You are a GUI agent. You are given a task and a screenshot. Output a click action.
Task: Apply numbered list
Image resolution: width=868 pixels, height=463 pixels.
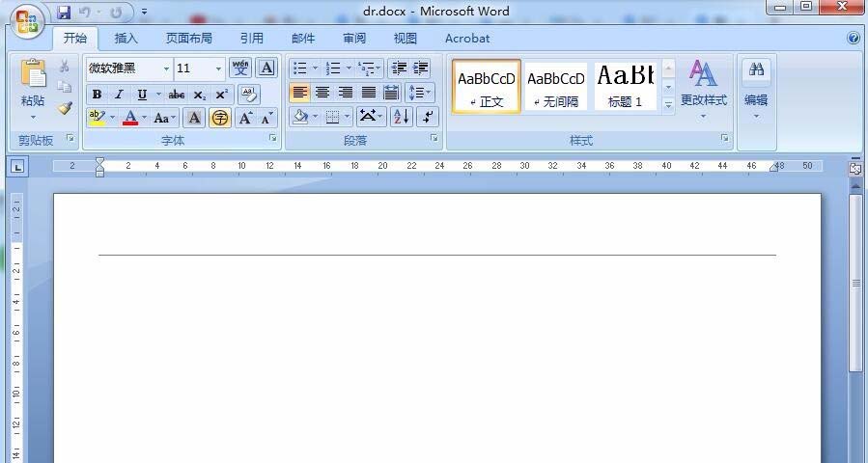pos(333,68)
